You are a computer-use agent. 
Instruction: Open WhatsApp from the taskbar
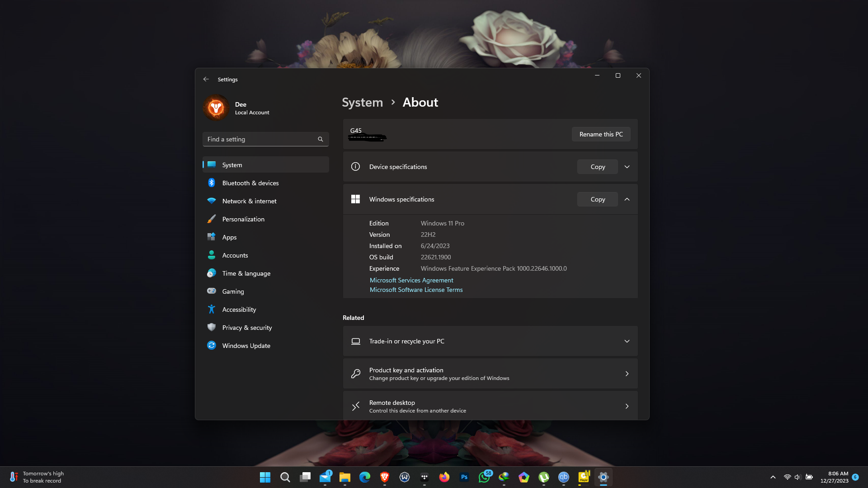(484, 477)
